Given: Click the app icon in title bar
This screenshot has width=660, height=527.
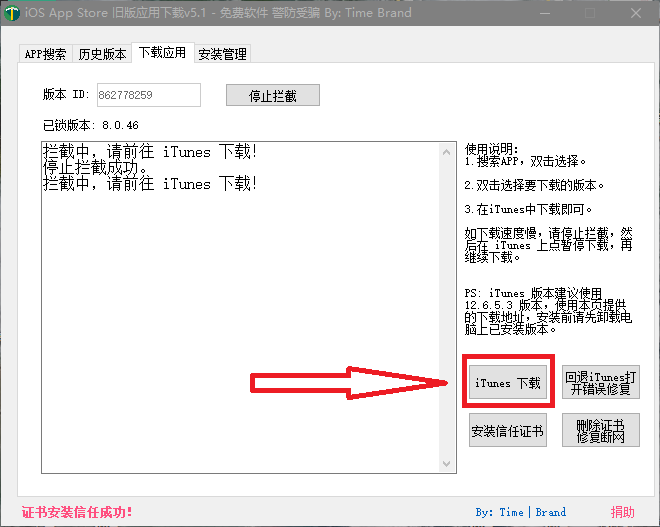Looking at the screenshot, I should tap(12, 13).
